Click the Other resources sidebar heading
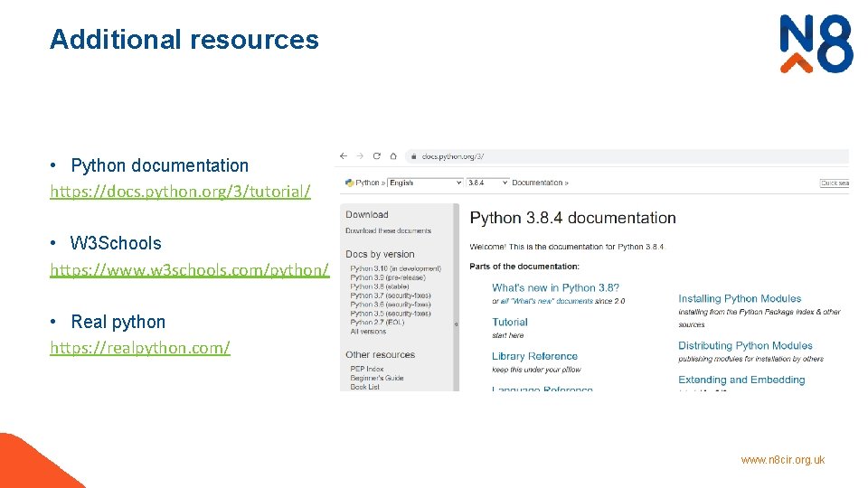 click(x=381, y=354)
